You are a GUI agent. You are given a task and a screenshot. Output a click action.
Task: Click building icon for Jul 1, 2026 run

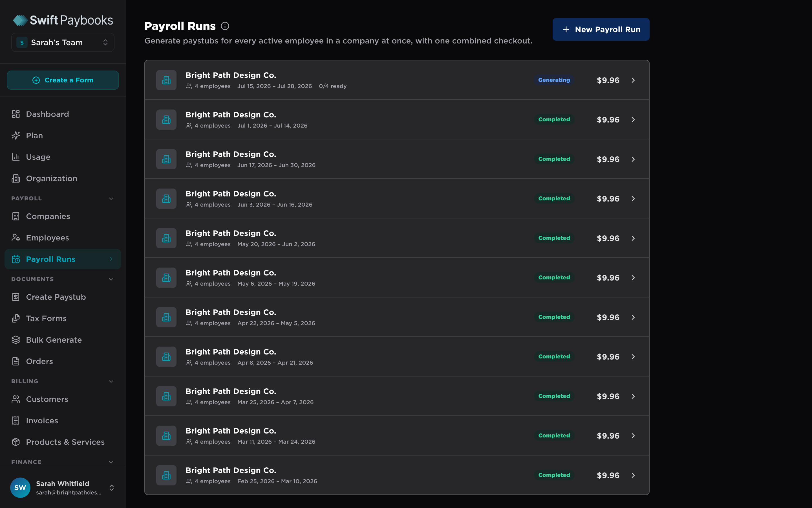click(x=166, y=120)
